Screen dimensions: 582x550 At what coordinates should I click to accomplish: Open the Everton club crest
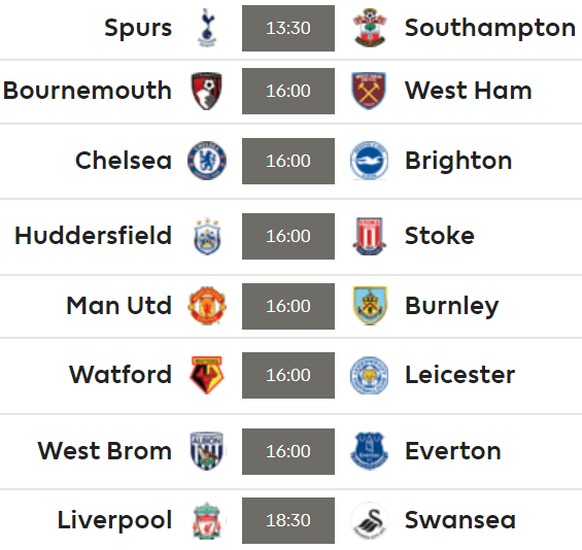click(369, 451)
